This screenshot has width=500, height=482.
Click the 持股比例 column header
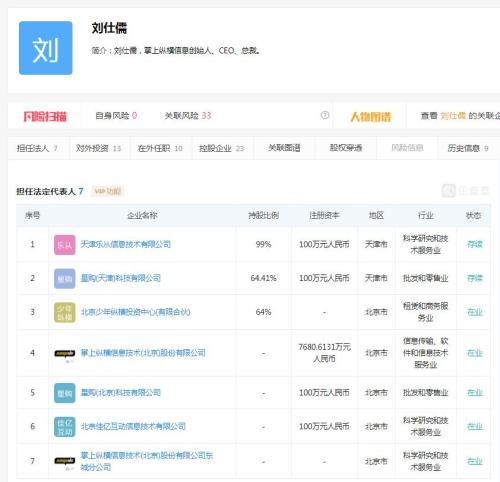263,215
